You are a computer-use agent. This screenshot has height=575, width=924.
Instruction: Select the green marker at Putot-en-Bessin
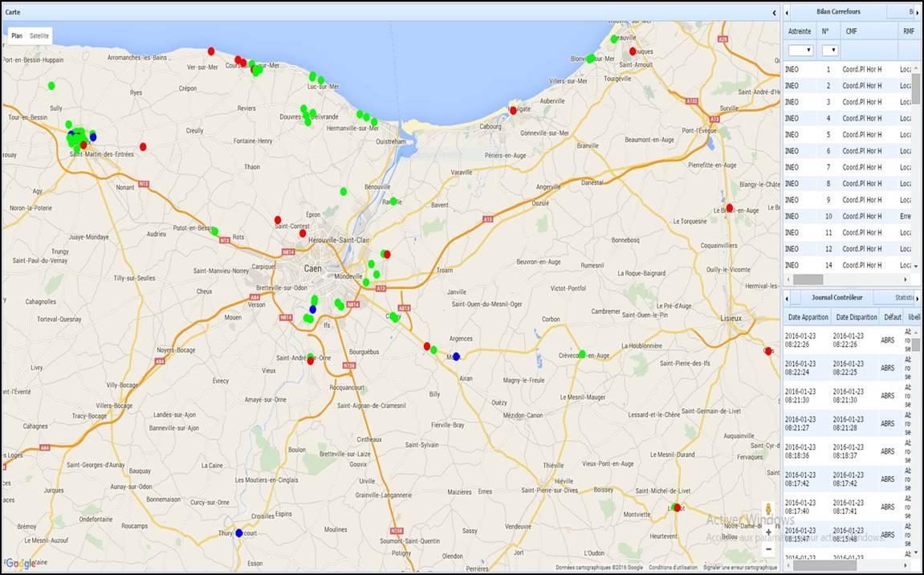click(x=214, y=231)
